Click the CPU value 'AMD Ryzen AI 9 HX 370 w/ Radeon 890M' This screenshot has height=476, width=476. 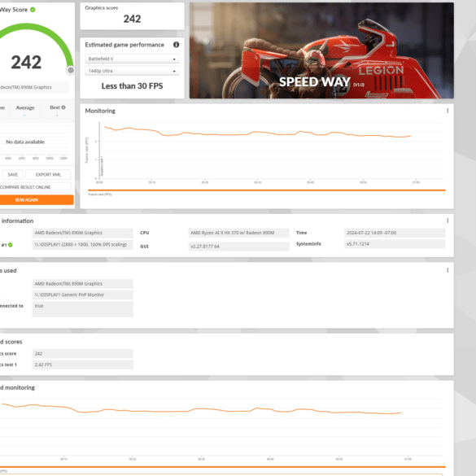tap(238, 233)
